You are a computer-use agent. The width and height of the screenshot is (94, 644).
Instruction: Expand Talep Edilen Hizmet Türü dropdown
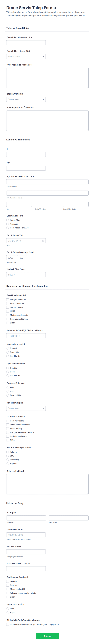point(26,57)
